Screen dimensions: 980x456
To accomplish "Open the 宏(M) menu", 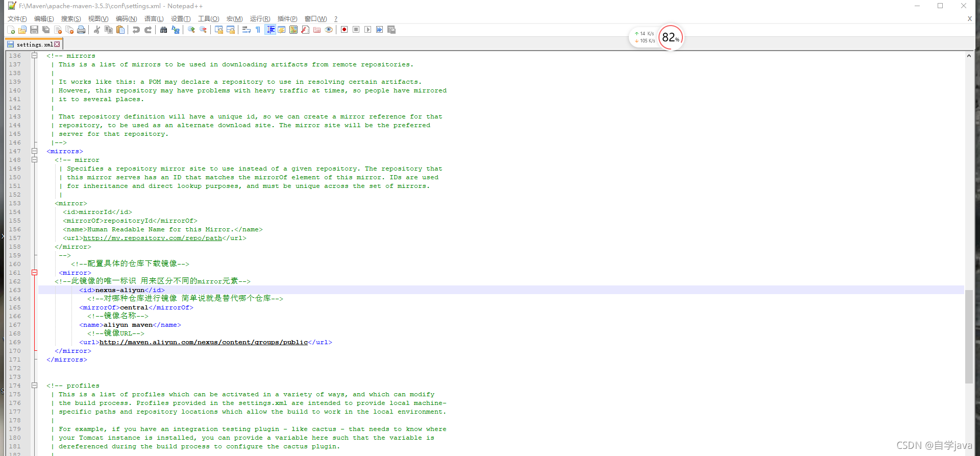I will coord(235,19).
